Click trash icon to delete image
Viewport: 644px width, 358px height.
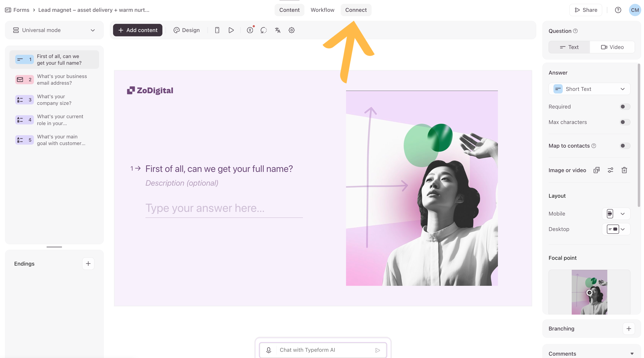click(x=624, y=170)
